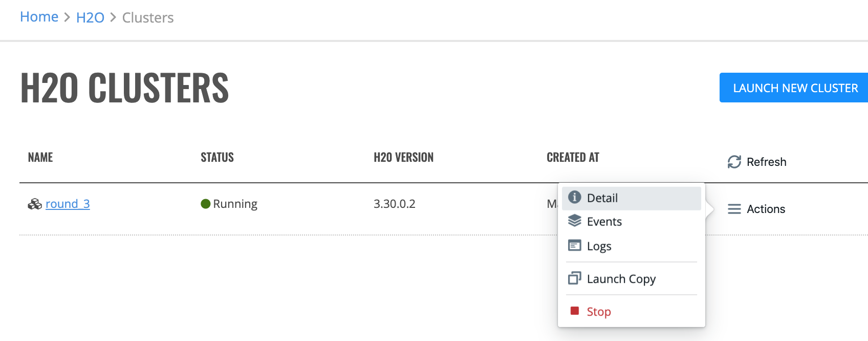
Task: Click the Refresh circular arrows icon
Action: 734,162
